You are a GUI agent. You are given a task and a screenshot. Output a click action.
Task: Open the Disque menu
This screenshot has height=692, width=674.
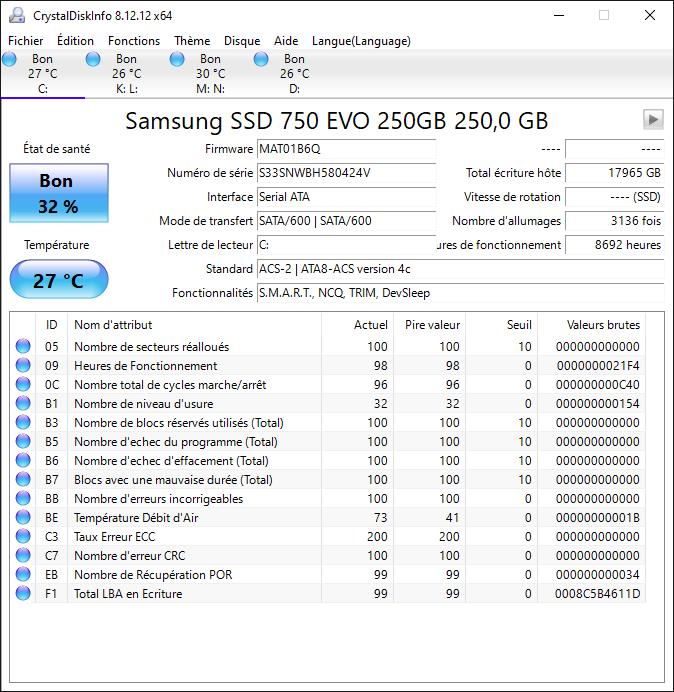point(242,41)
